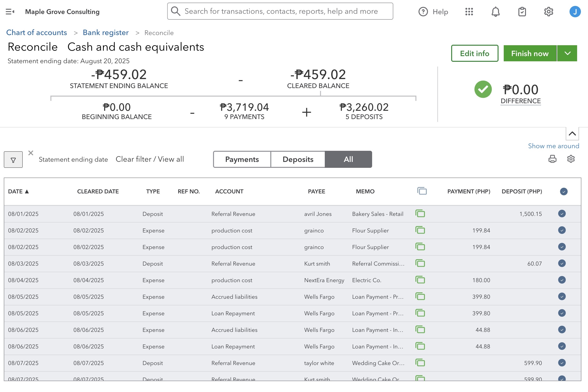The width and height of the screenshot is (588, 392).
Task: Click 9 PAYMENTS total amount
Action: (x=244, y=107)
